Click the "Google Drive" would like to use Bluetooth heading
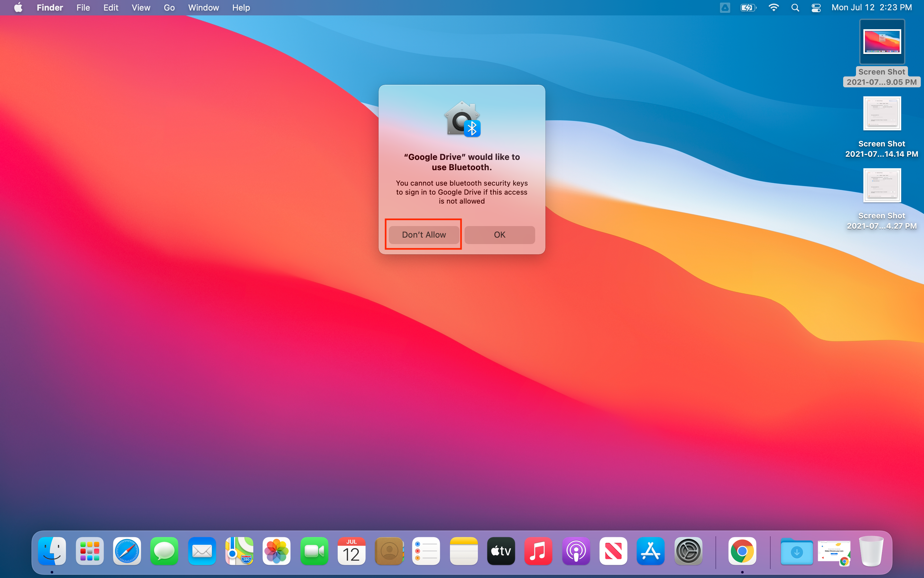Image resolution: width=924 pixels, height=578 pixels. [x=462, y=162]
